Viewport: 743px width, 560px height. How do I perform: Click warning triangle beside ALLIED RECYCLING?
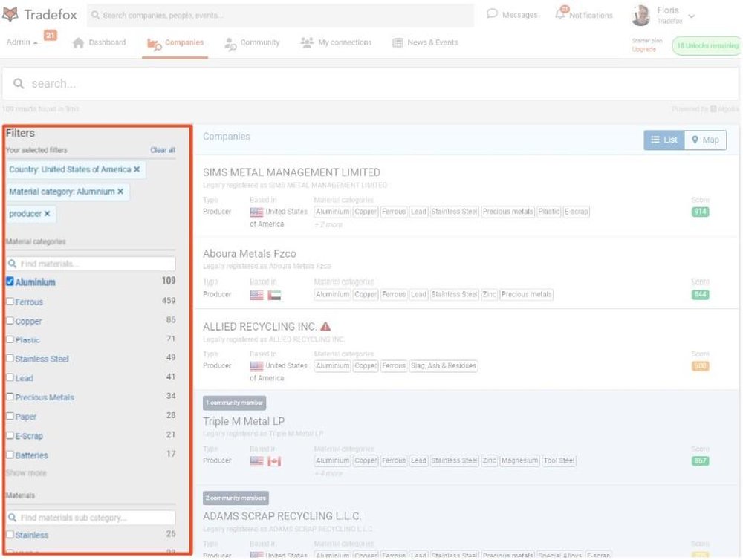pyautogui.click(x=325, y=327)
